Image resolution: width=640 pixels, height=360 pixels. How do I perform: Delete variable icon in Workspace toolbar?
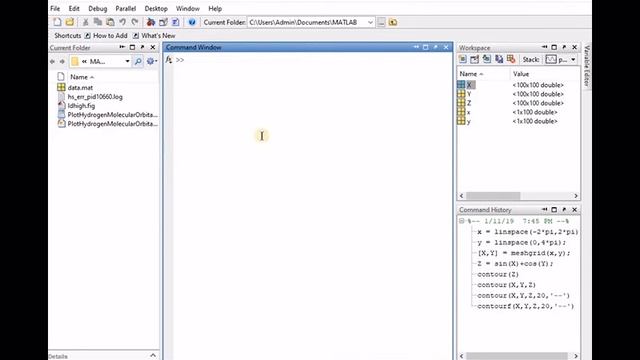coord(511,60)
